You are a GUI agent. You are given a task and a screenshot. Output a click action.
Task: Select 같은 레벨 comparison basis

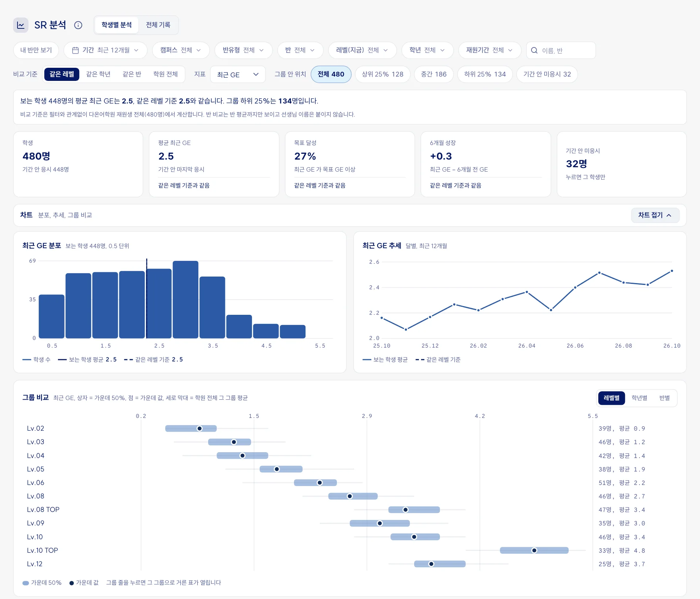[62, 74]
